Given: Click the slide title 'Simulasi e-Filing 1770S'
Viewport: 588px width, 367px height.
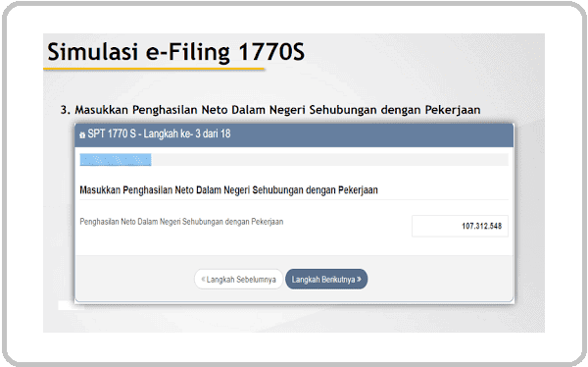Looking at the screenshot, I should point(175,51).
